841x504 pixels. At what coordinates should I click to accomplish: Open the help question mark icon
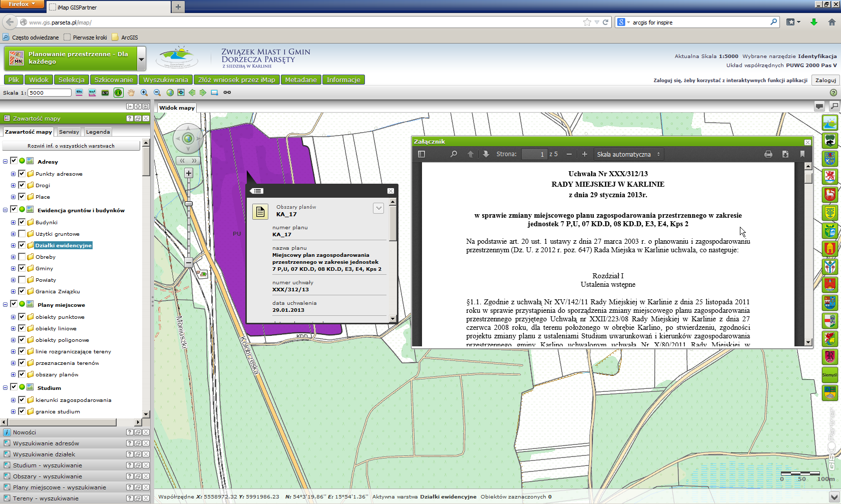(x=833, y=93)
